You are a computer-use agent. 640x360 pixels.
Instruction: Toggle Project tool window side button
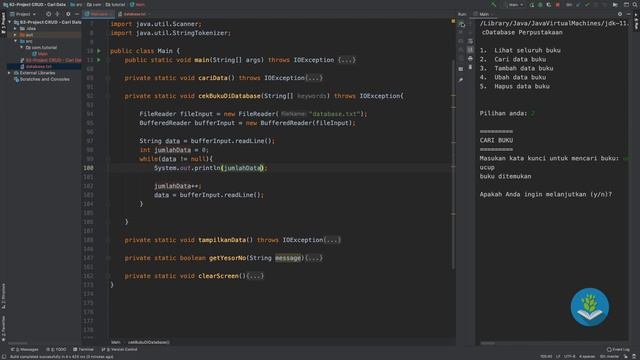[3, 22]
